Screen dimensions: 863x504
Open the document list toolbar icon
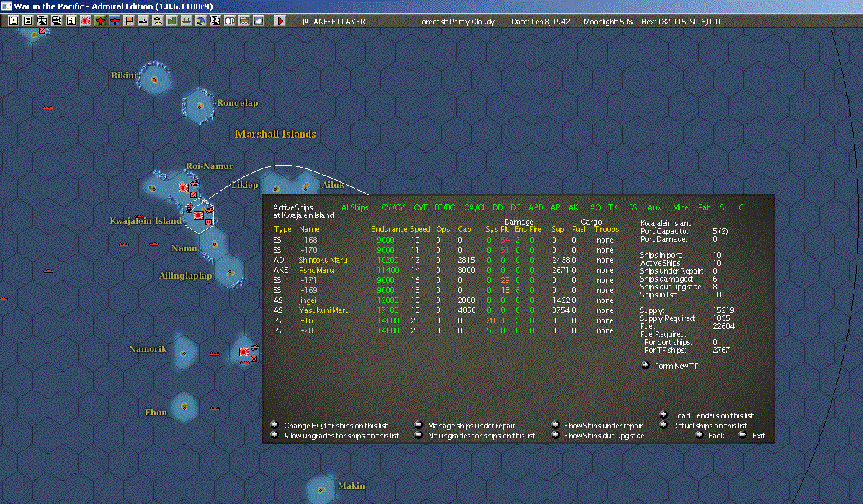pyautogui.click(x=28, y=21)
